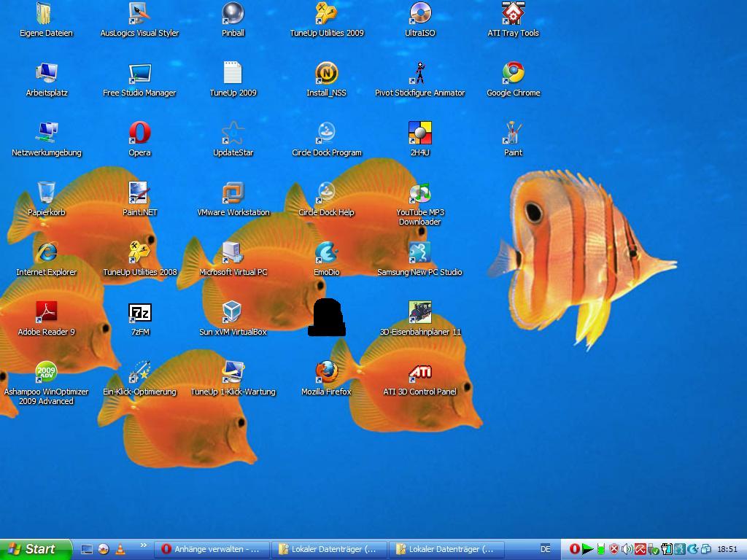Click the Adobe Reader 9 icon

pyautogui.click(x=46, y=312)
